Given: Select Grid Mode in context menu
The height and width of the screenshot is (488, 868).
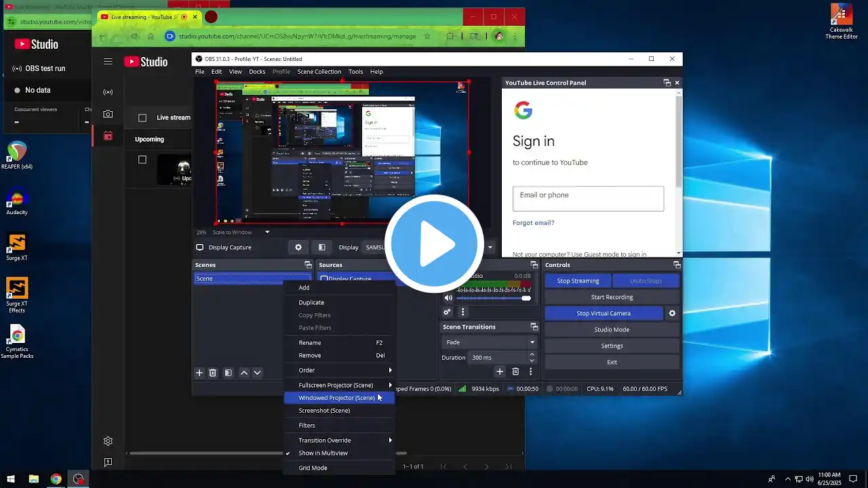Looking at the screenshot, I should click(x=339, y=468).
